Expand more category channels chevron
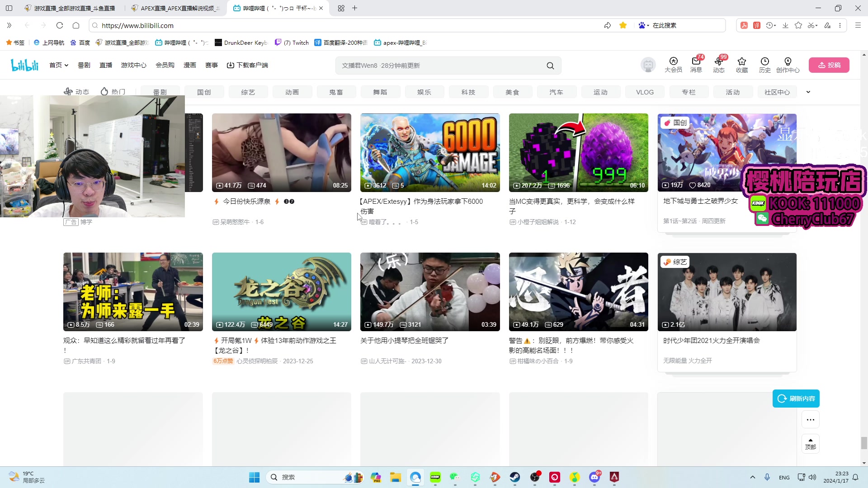Viewport: 868px width, 488px height. click(x=808, y=92)
